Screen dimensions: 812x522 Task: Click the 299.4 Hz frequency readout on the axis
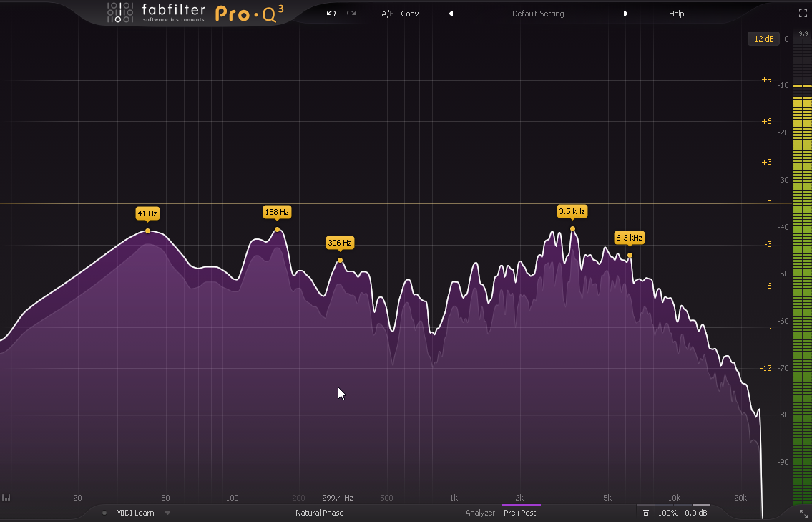(338, 498)
